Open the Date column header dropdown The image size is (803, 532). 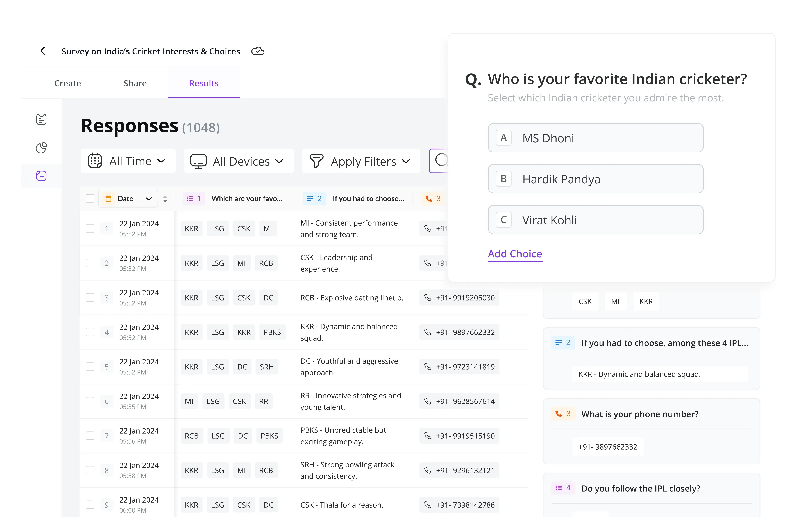tap(148, 198)
